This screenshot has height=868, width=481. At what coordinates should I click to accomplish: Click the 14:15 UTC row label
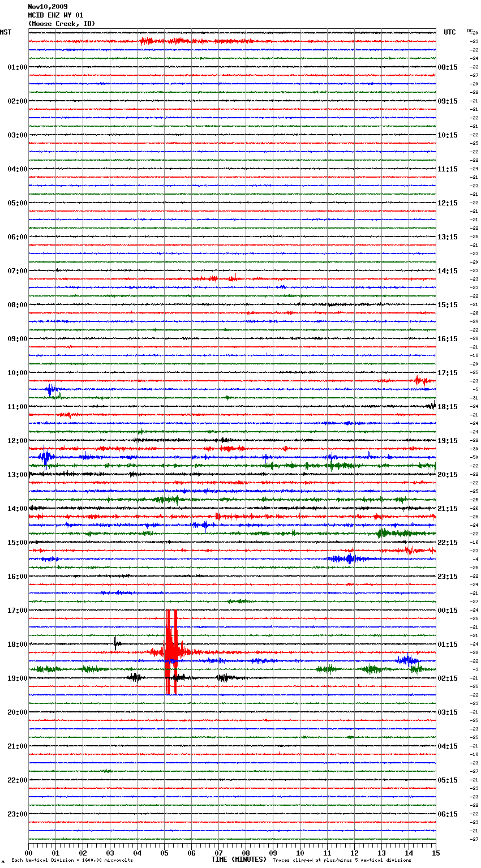(x=448, y=271)
